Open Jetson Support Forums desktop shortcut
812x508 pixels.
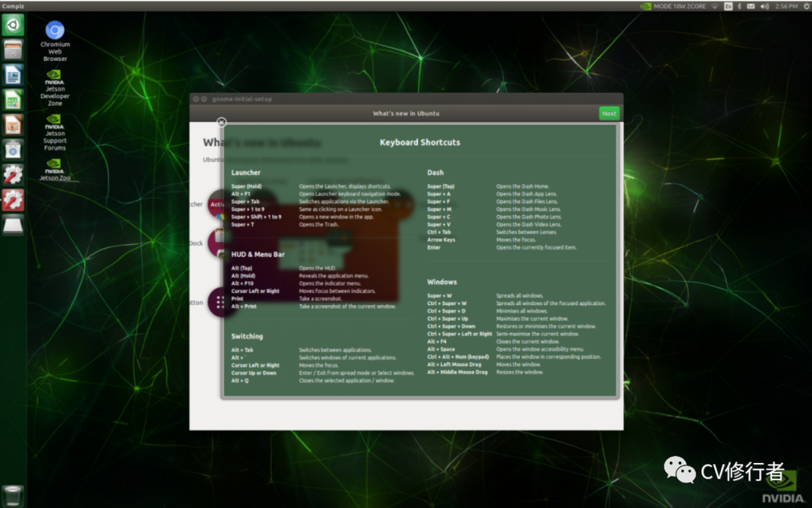click(55, 132)
